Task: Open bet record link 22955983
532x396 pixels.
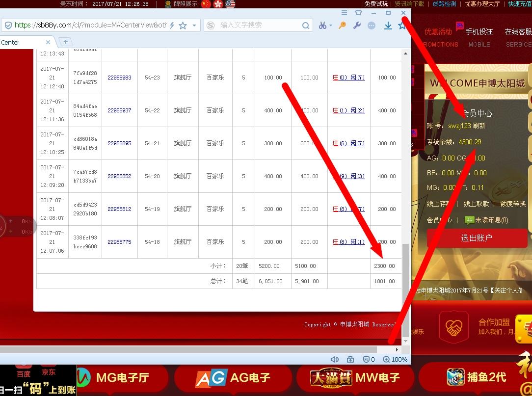Action: [119, 77]
